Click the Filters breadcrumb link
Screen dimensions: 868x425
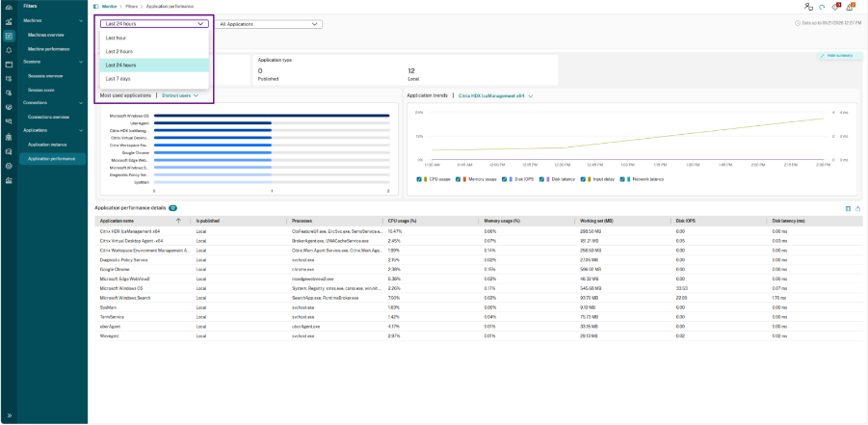(x=131, y=6)
